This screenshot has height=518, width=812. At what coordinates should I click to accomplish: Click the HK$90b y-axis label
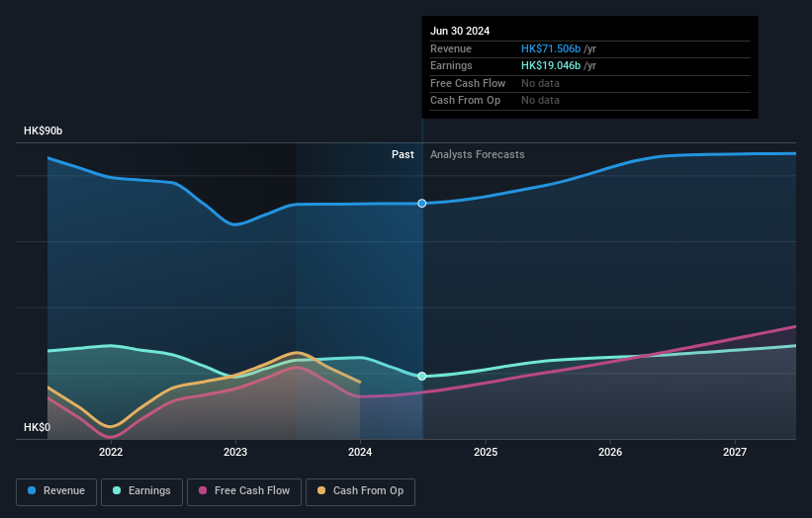[43, 130]
